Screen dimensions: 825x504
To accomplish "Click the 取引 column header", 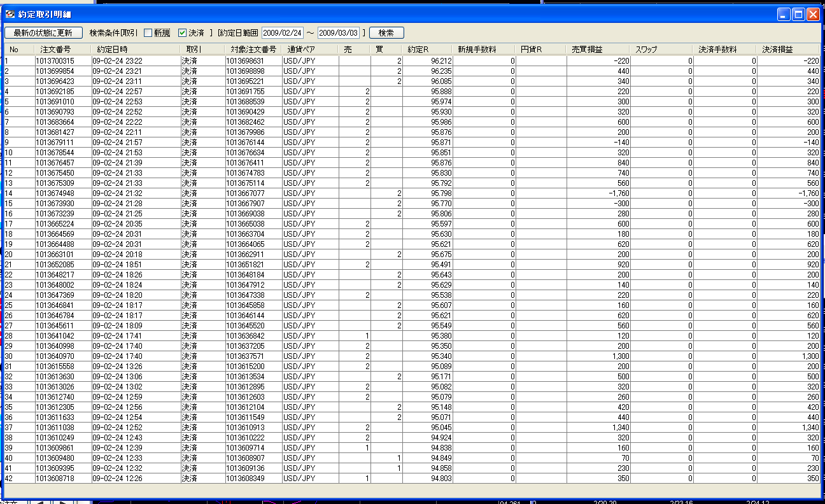I will click(202, 49).
